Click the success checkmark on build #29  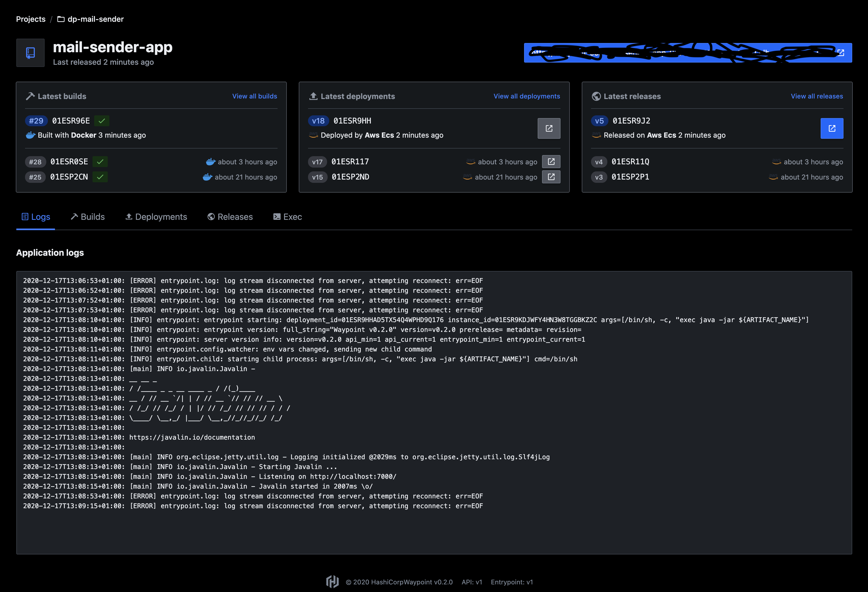click(x=101, y=121)
